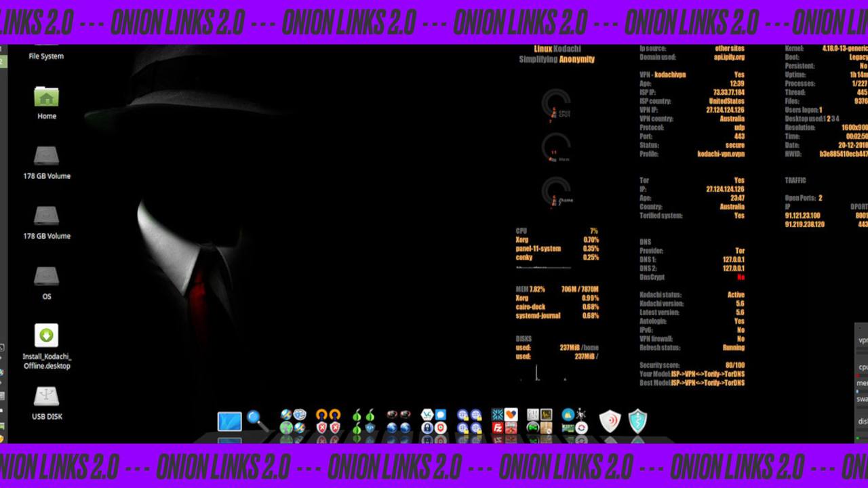The width and height of the screenshot is (868, 488).
Task: Open a 178 GB Volume desktop icon
Action: [x=46, y=156]
